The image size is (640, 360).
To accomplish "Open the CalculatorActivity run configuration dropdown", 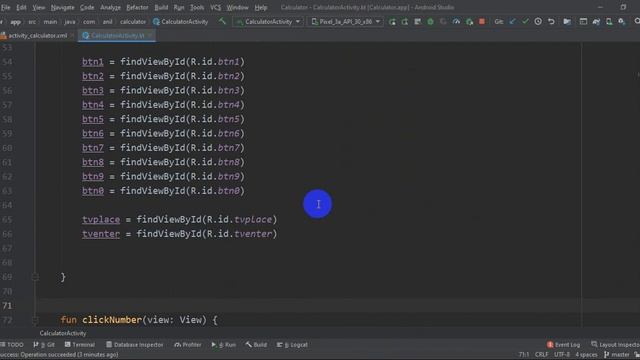I will click(268, 22).
